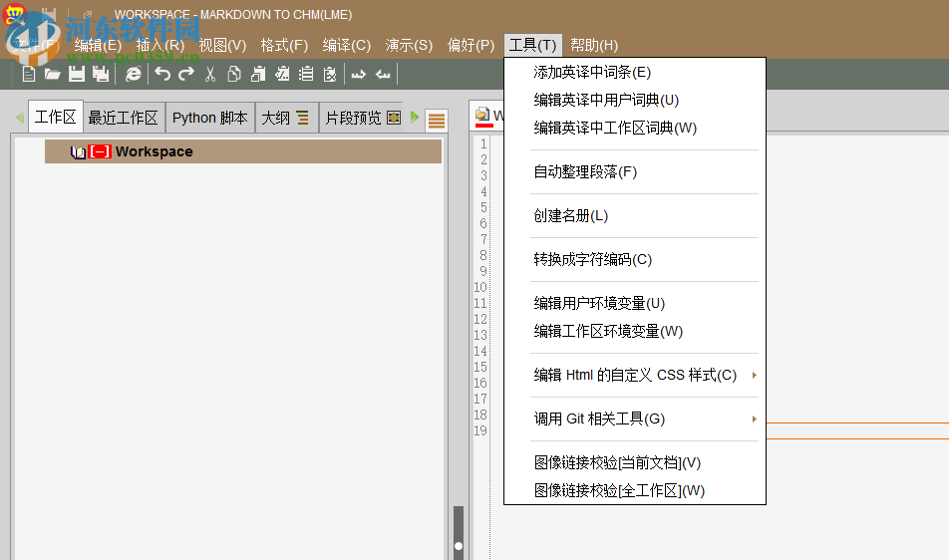Image resolution: width=949 pixels, height=560 pixels.
Task: Open the 视图(V) menu
Action: coord(222,46)
